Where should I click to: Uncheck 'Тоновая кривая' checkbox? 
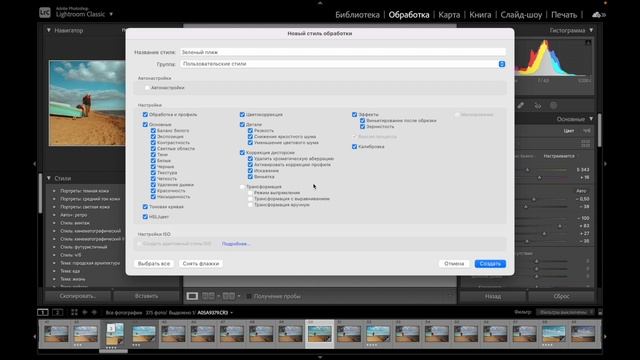point(145,207)
